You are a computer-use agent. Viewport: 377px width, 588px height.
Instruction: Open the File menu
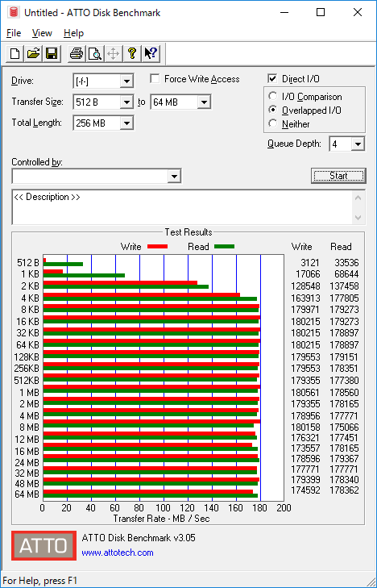[x=14, y=33]
